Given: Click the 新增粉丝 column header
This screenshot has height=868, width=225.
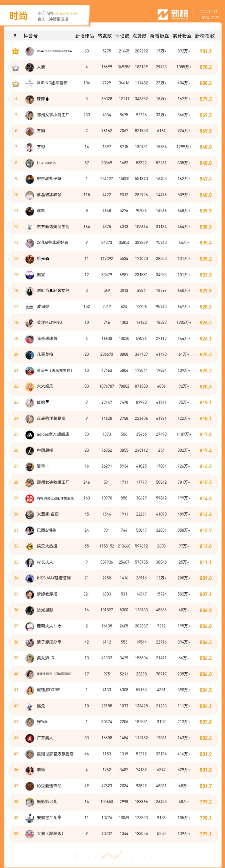Looking at the screenshot, I should (159, 36).
